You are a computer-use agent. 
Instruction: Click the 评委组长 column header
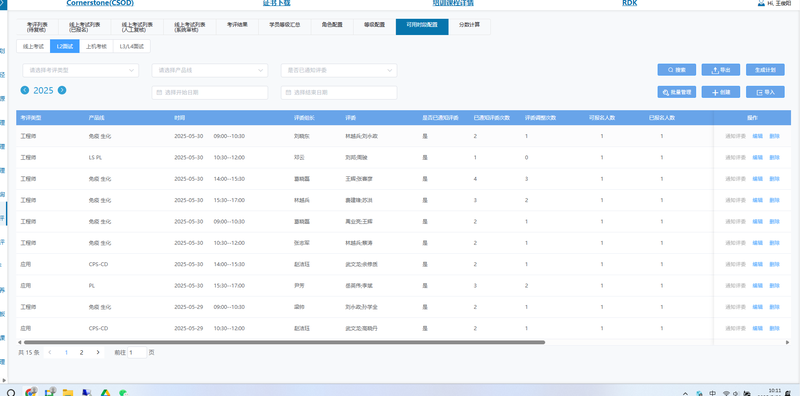pyautogui.click(x=304, y=118)
